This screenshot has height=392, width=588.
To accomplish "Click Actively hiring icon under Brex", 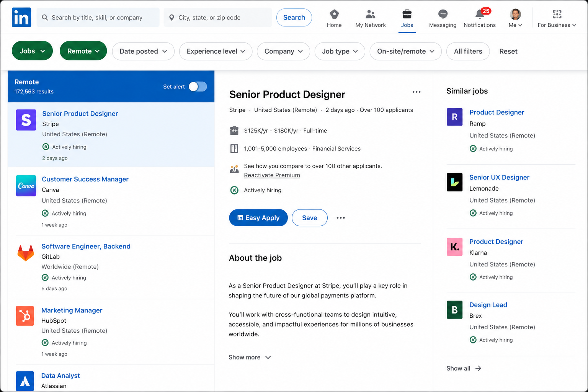I will point(473,340).
